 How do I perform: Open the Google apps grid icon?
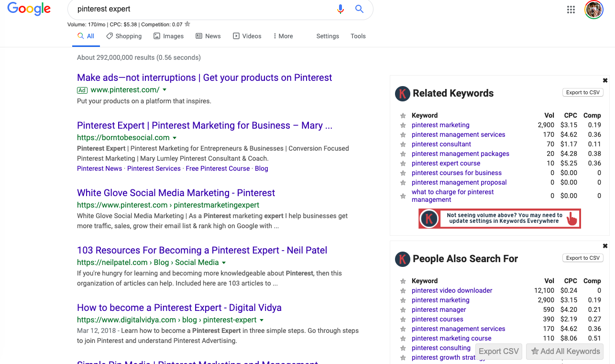point(571,9)
